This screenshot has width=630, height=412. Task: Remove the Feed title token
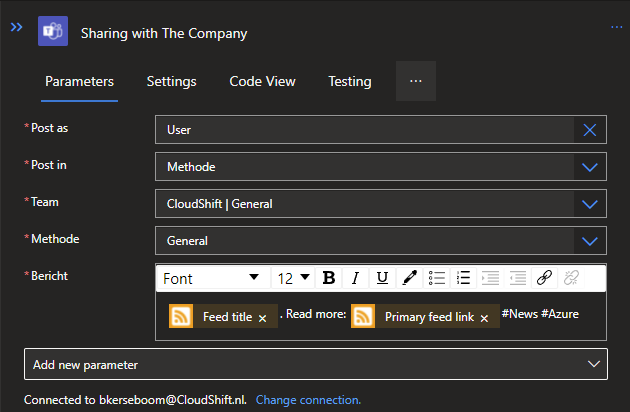(262, 318)
